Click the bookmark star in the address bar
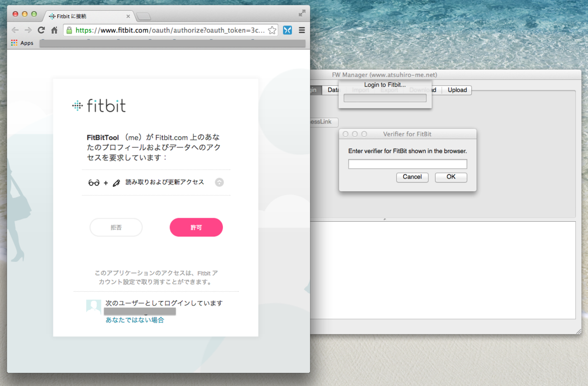588x386 pixels. pos(271,30)
